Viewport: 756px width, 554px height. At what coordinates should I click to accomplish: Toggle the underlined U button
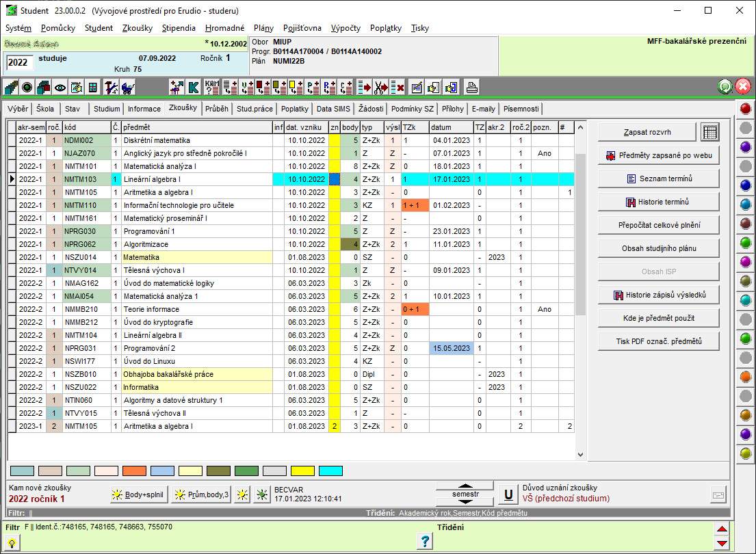coord(508,494)
